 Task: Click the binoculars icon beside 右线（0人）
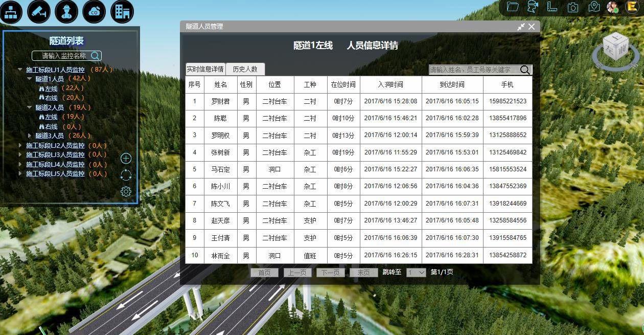point(41,126)
